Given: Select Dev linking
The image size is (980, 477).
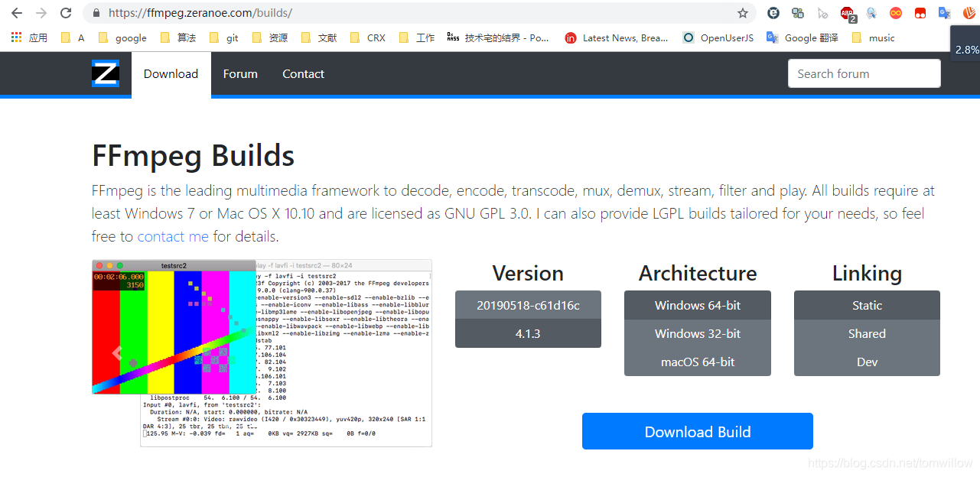Looking at the screenshot, I should click(867, 362).
